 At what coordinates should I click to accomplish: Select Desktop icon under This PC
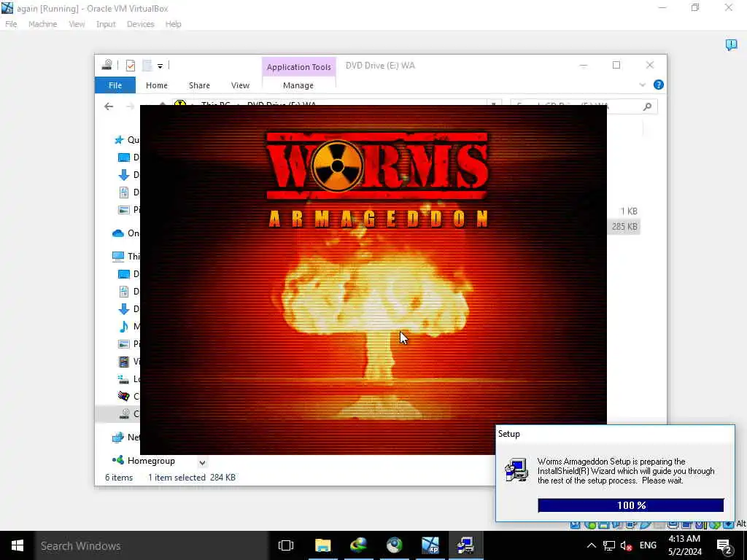(124, 274)
